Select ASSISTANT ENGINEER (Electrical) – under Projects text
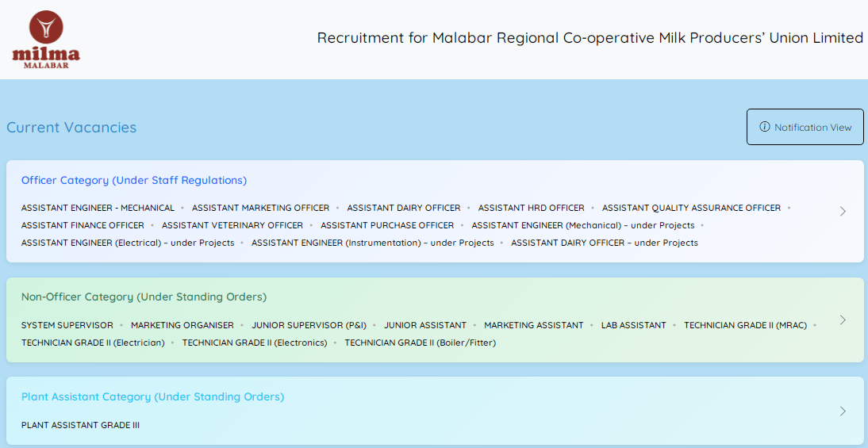 [128, 243]
